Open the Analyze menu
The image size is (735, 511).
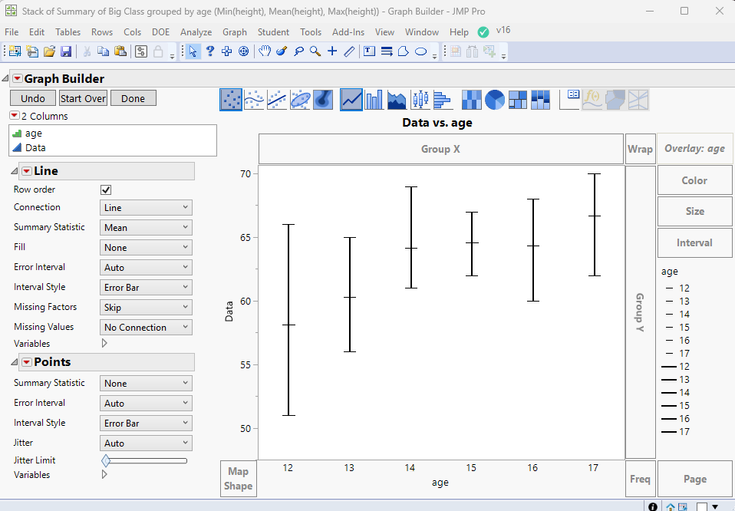[196, 32]
